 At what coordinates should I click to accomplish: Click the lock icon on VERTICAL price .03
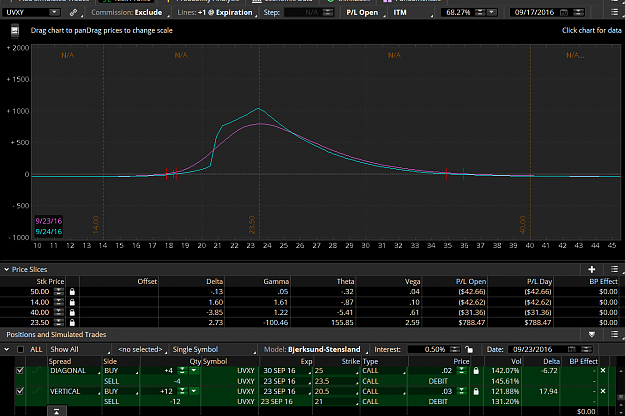click(x=476, y=391)
